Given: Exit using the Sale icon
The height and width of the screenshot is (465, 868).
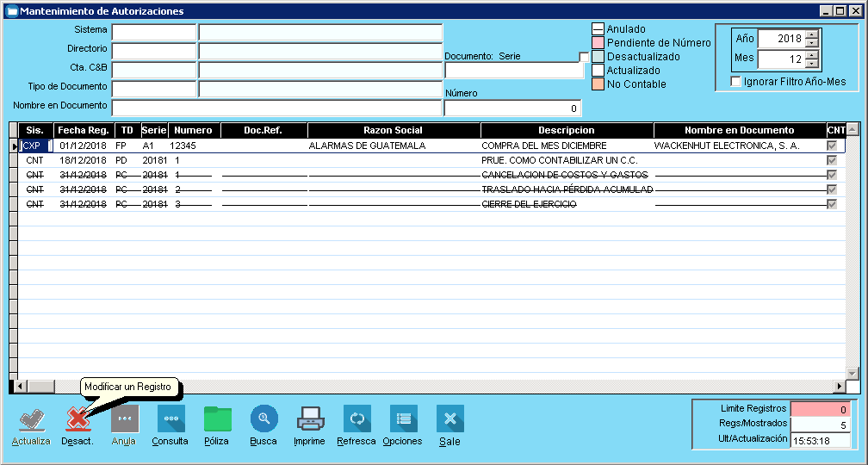Looking at the screenshot, I should [x=449, y=419].
